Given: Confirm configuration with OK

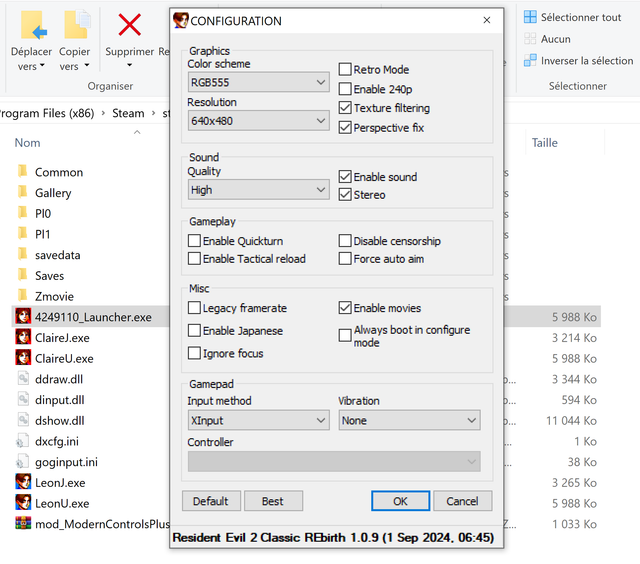Looking at the screenshot, I should point(400,501).
